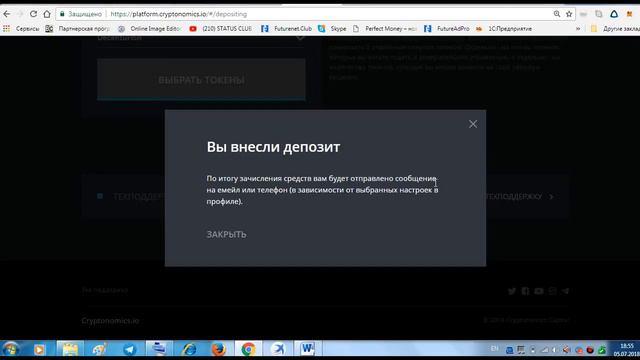Switch to Chrome in taskbar
The image size is (640, 360).
(248, 349)
